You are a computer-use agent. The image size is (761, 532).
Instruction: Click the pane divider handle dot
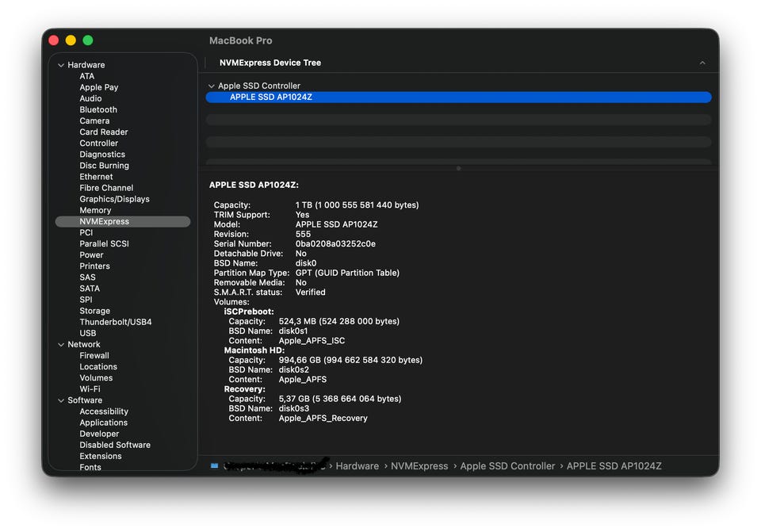(458, 168)
